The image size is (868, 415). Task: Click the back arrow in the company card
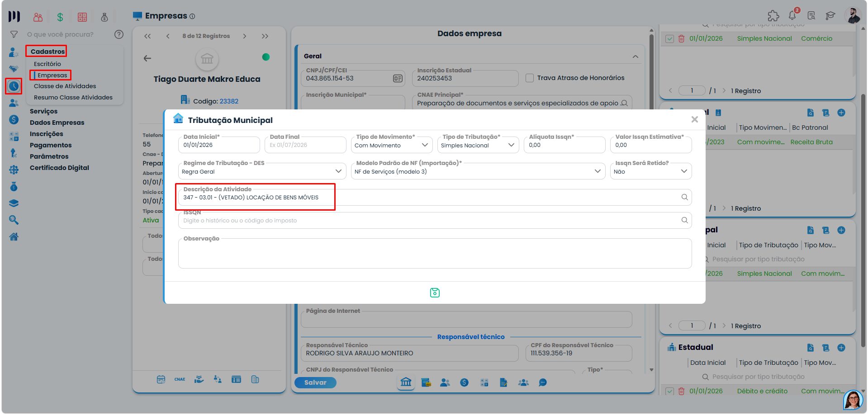coord(147,58)
